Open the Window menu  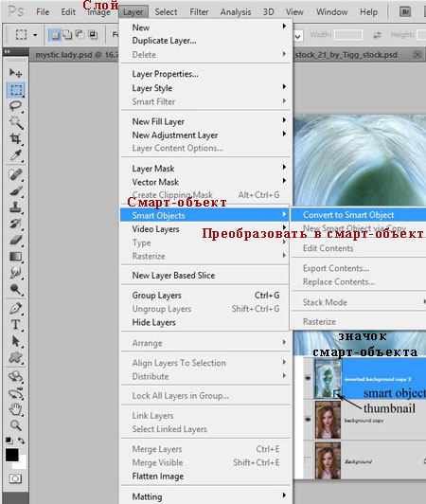coord(332,12)
